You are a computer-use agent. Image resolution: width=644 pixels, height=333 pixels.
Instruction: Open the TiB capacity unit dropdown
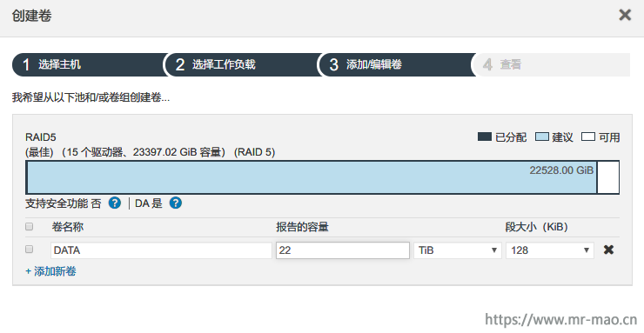point(458,250)
